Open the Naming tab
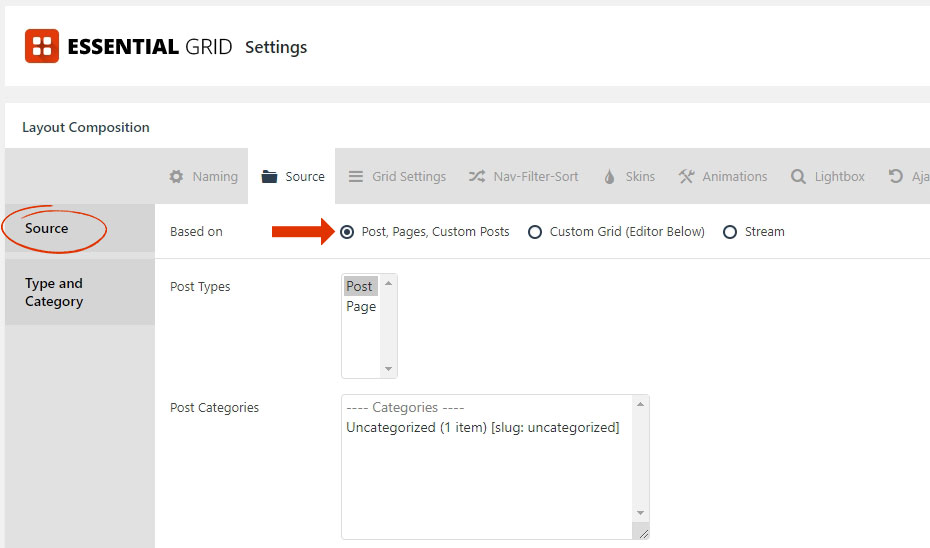 tap(203, 176)
